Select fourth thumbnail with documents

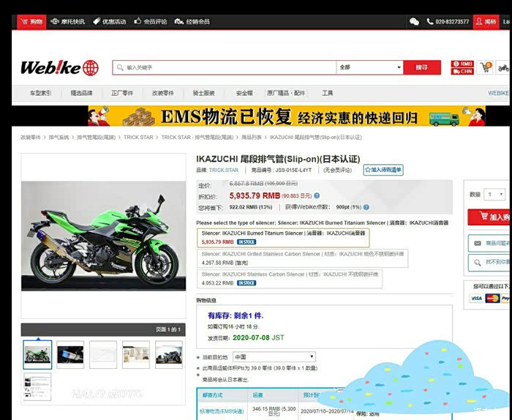(x=136, y=355)
